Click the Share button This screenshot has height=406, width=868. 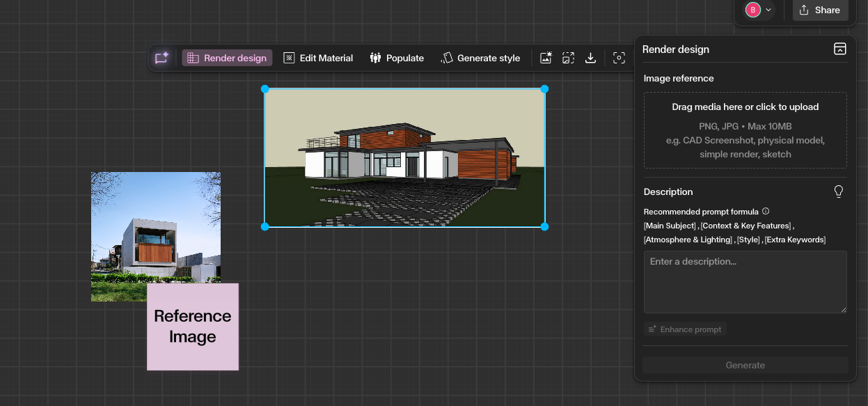tap(820, 10)
